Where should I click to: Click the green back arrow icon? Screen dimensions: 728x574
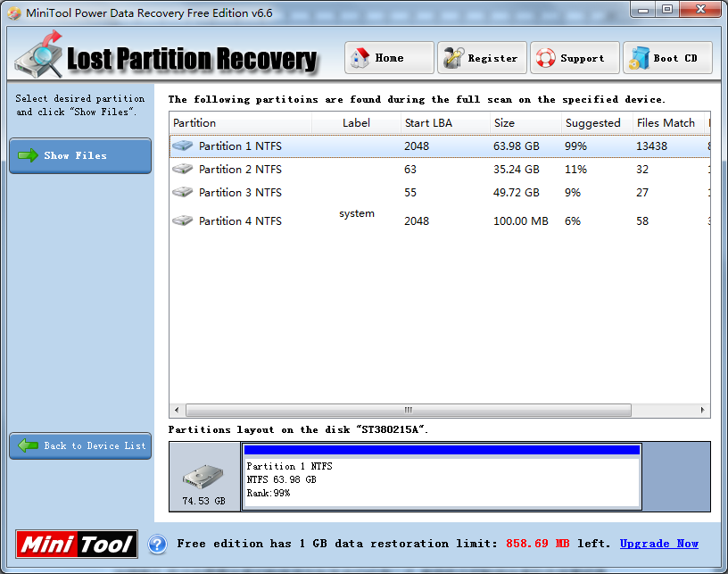tap(28, 445)
